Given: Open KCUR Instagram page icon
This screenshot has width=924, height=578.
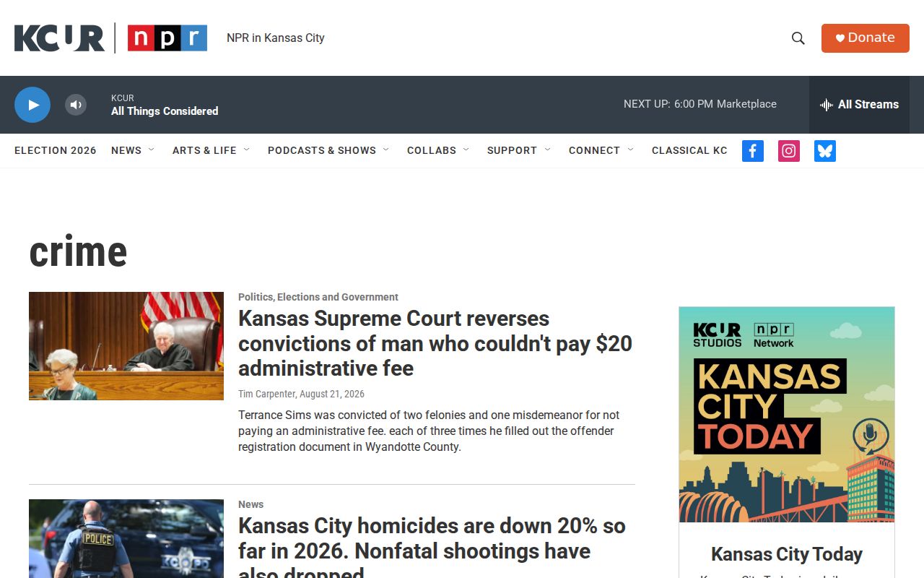Looking at the screenshot, I should pyautogui.click(x=789, y=151).
